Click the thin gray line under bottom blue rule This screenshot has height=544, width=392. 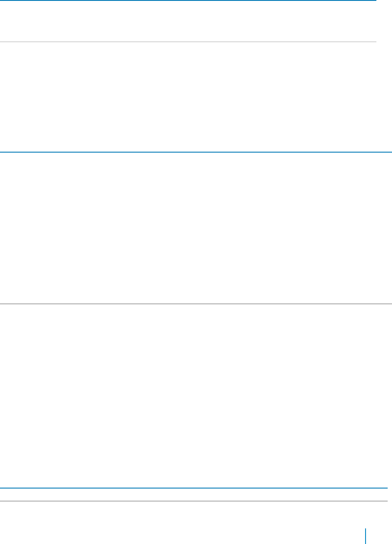(x=194, y=502)
